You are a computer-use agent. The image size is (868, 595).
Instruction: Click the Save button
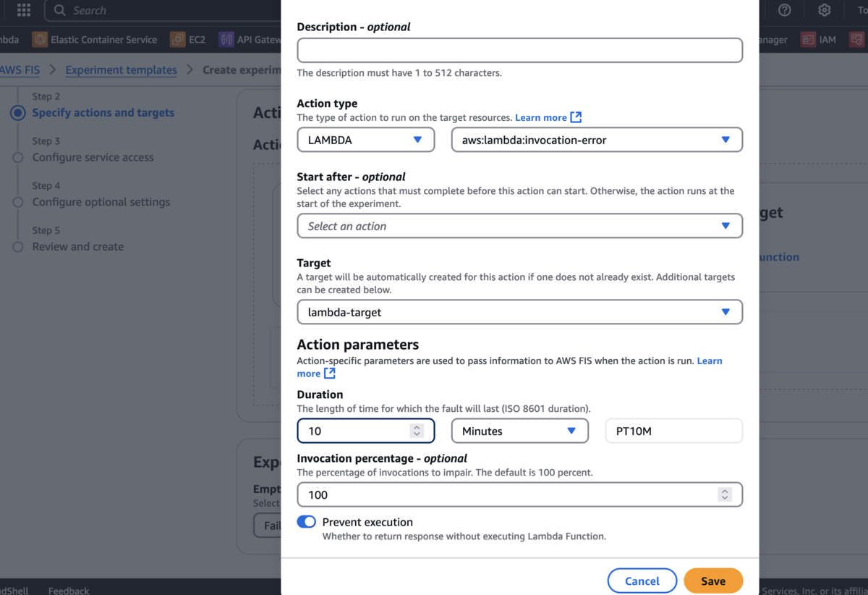click(713, 581)
